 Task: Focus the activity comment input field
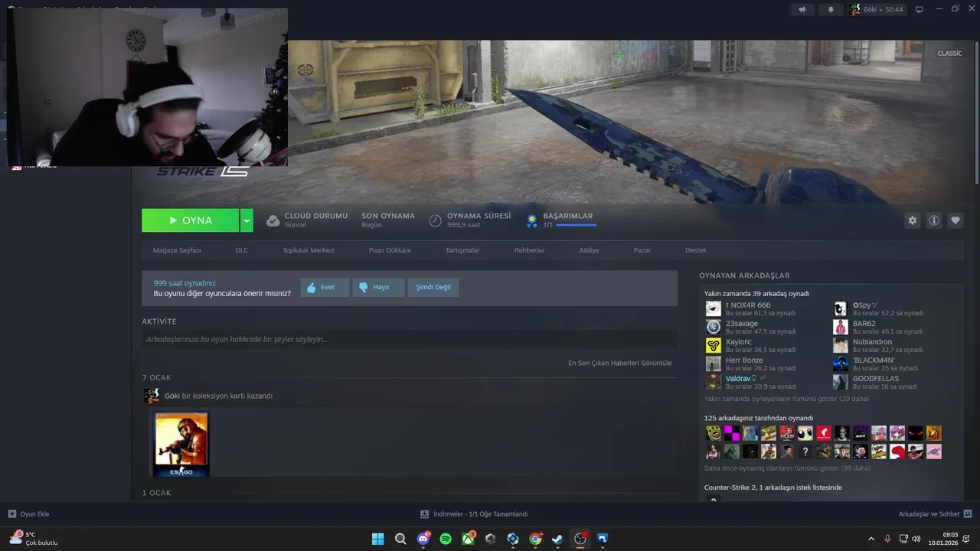410,339
